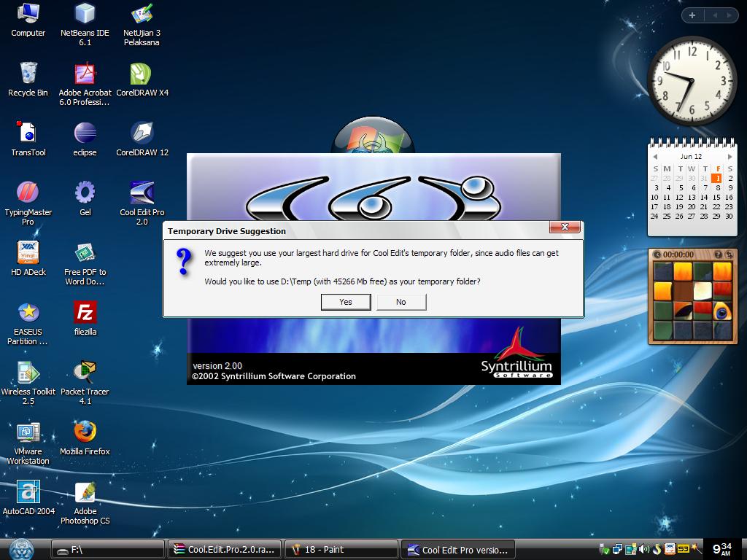Click the network computers tray icon
This screenshot has height=560, width=747.
pos(618,550)
